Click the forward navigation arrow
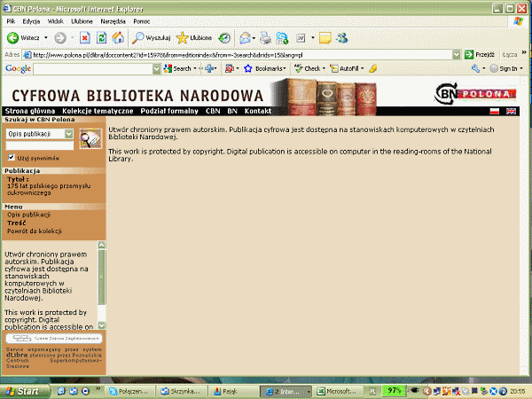The image size is (532, 399). click(x=60, y=37)
